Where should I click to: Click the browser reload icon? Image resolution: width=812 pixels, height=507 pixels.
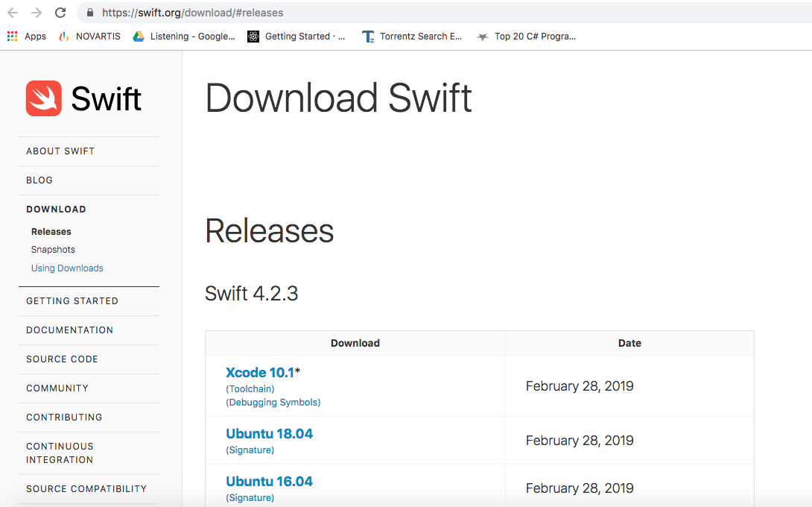click(60, 13)
